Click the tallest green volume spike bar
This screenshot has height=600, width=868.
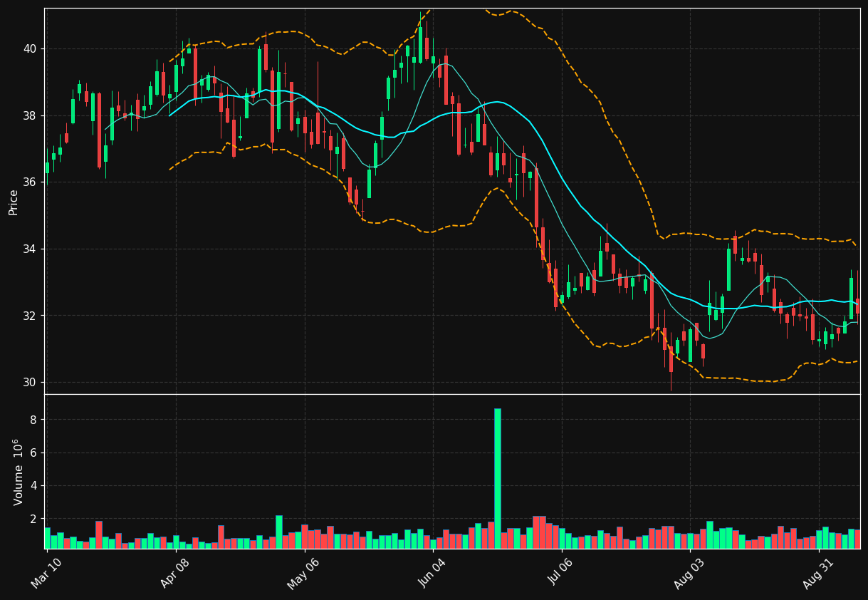497,478
